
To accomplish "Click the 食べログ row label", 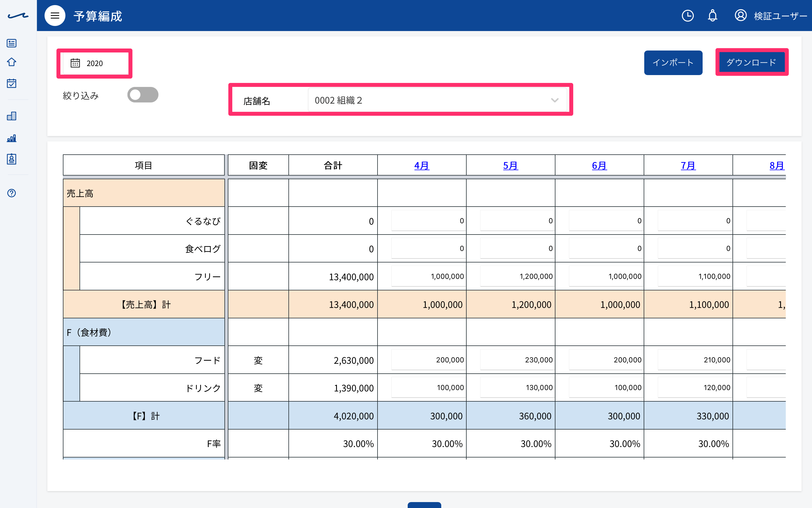I will [203, 249].
